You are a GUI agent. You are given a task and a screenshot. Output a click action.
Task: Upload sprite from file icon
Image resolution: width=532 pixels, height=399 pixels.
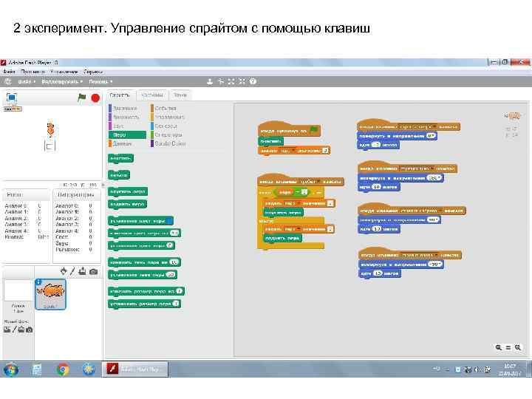click(83, 271)
